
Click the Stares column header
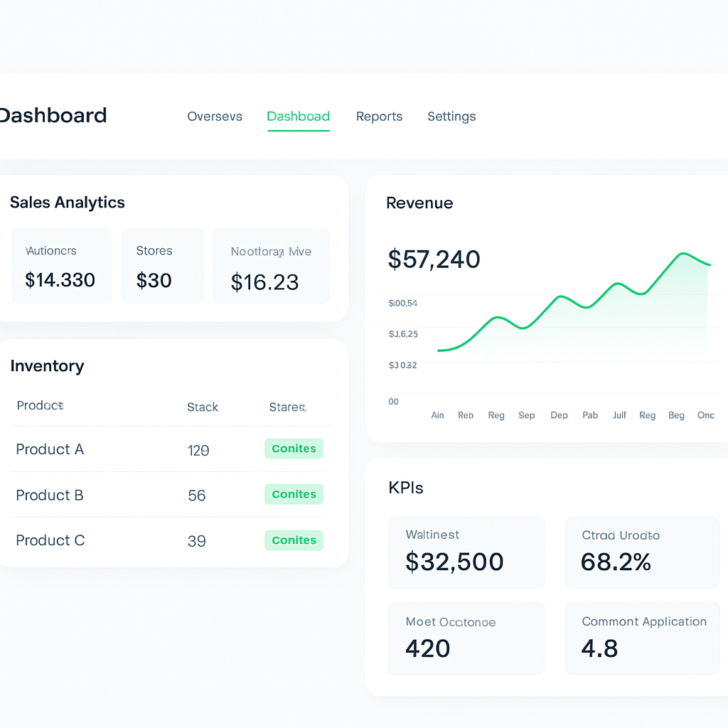tap(287, 407)
